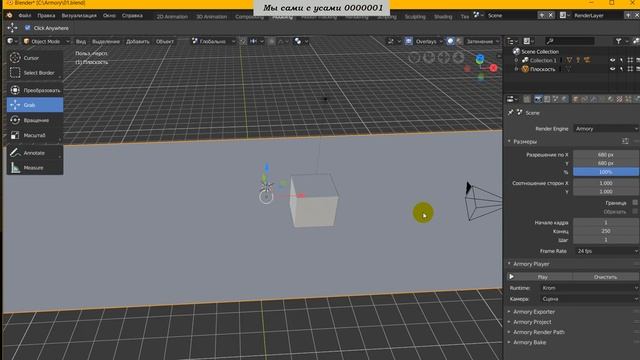The image size is (640, 360).
Task: Open the Камера Сцена dropdown
Action: pos(589,299)
